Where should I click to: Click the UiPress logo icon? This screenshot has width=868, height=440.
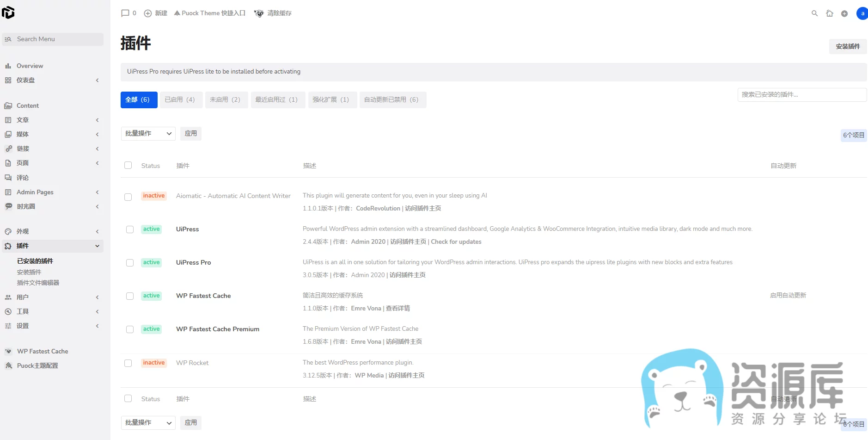(8, 12)
